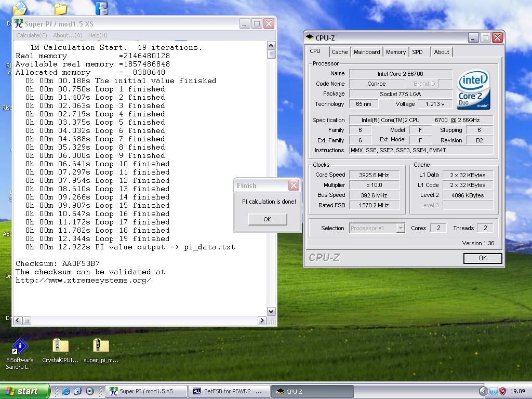Click the Revision value 'B2'
532x399 pixels.
(x=480, y=140)
